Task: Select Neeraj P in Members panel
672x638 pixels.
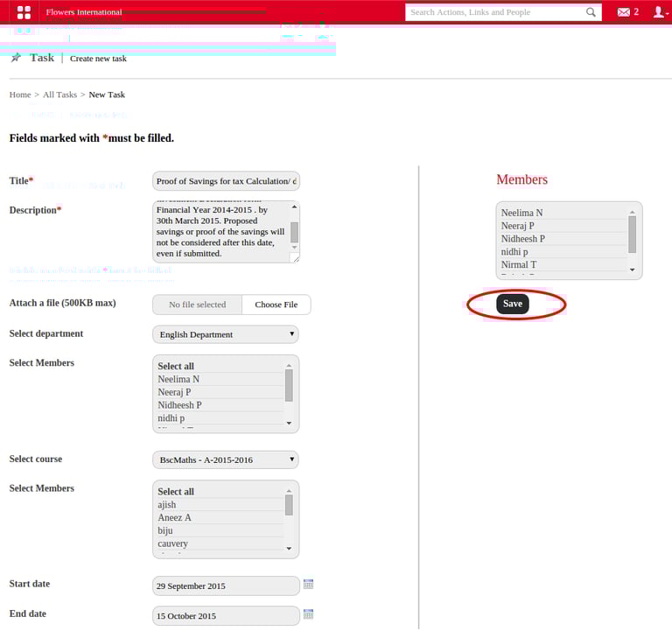Action: [563, 226]
